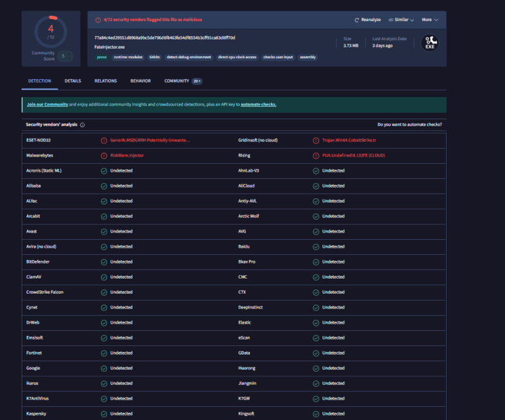Click the Generik.MSDGRRH detection text
Screen dimensions: 505x420
click(150, 140)
